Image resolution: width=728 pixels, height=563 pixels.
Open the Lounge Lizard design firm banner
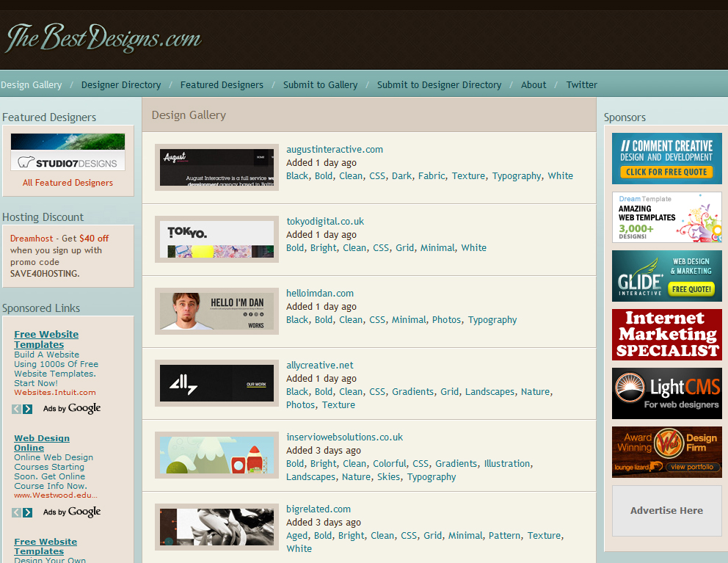click(x=666, y=452)
